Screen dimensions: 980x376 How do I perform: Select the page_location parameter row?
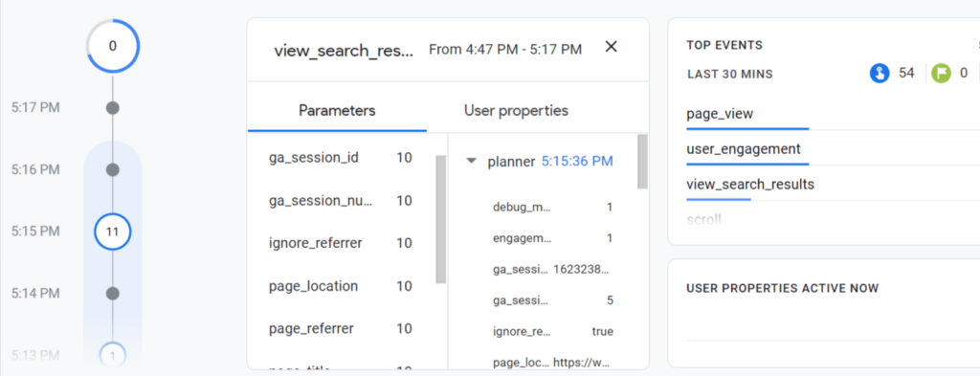(341, 286)
